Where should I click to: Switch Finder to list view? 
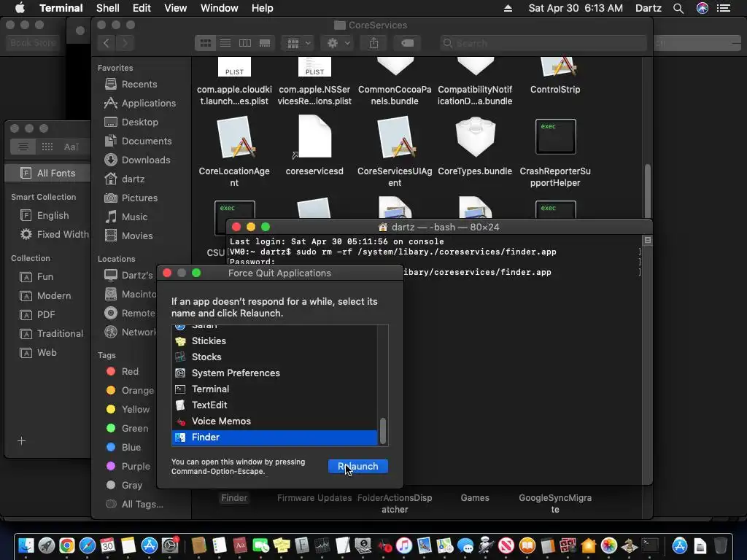click(225, 43)
